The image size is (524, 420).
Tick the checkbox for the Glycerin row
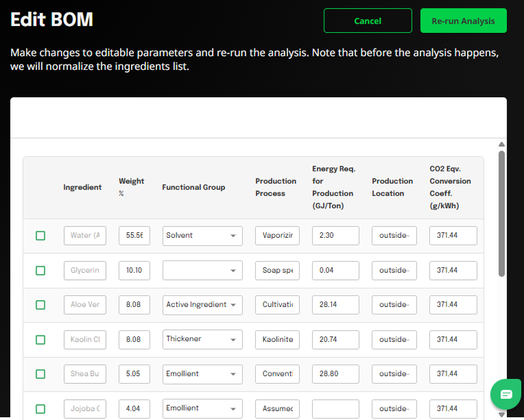40,271
